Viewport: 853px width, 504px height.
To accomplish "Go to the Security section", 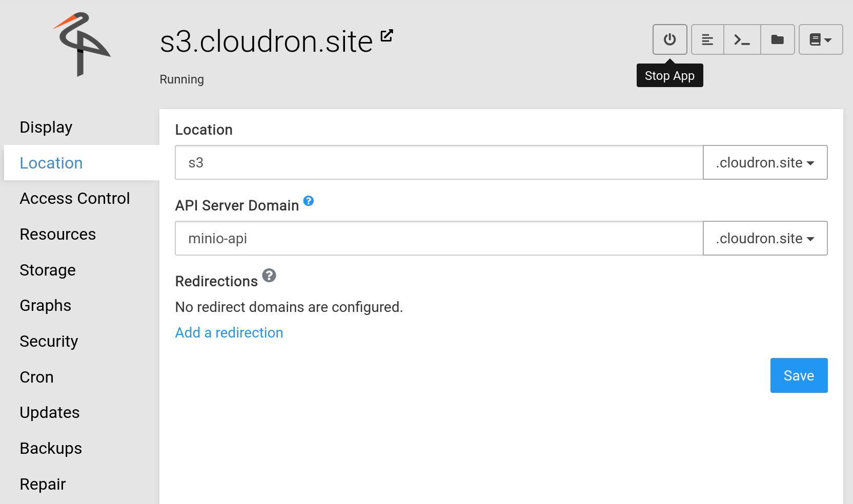I will pyautogui.click(x=49, y=342).
